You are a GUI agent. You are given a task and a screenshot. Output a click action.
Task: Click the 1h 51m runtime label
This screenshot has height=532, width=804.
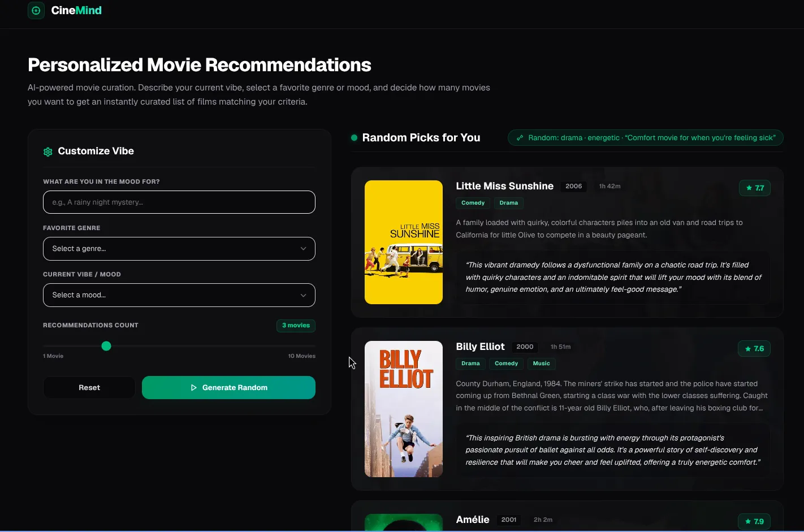[561, 347]
